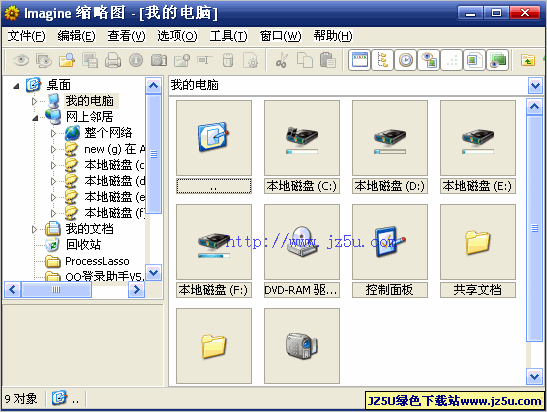Viewport: 547px width, 412px height.
Task: Select 本地磁盘 (C:) drive thumbnail
Action: coord(302,138)
